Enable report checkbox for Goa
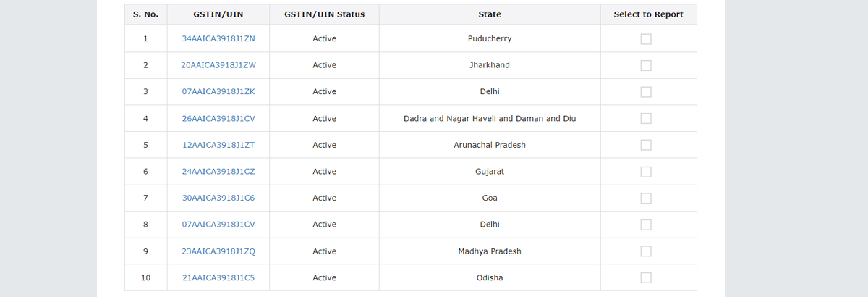The height and width of the screenshot is (297, 868). click(646, 198)
